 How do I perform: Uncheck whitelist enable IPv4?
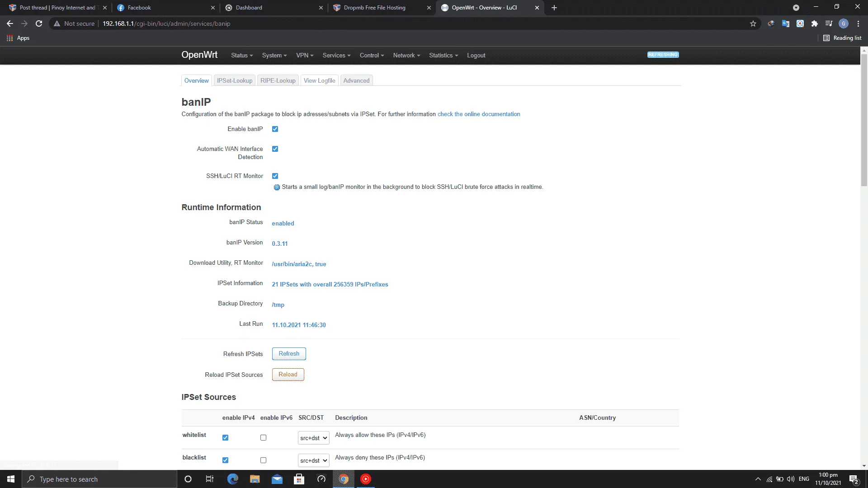(225, 438)
